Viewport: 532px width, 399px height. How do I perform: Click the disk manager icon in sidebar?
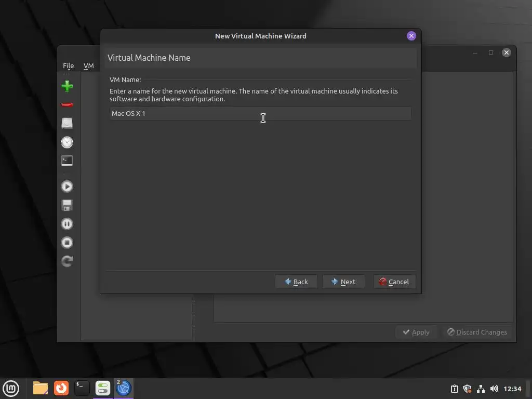(67, 123)
